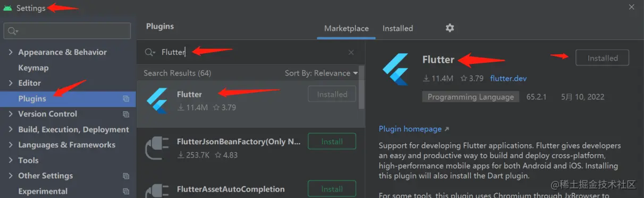Open plugin search history magnifier
The width and height of the screenshot is (644, 198).
(150, 52)
